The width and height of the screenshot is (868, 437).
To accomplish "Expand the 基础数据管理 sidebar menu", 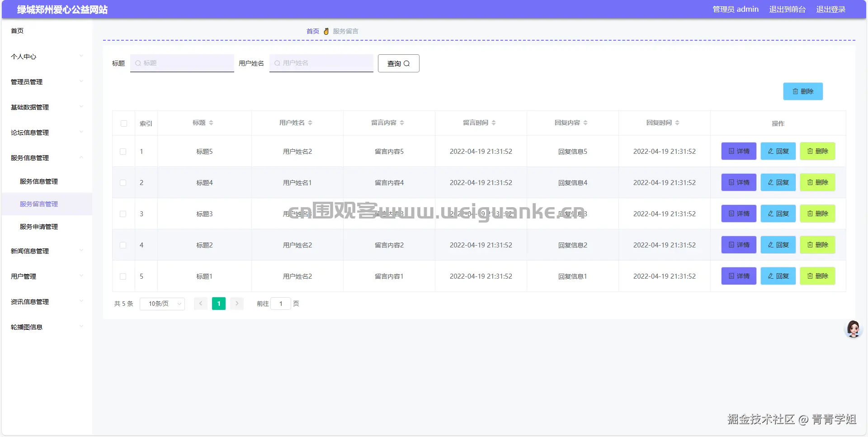I will (x=47, y=107).
